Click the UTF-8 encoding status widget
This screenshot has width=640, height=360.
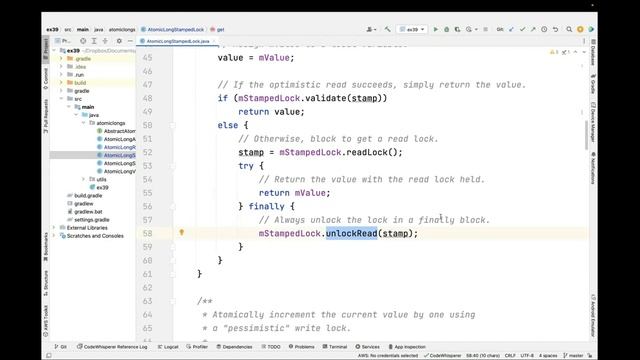(x=527, y=356)
